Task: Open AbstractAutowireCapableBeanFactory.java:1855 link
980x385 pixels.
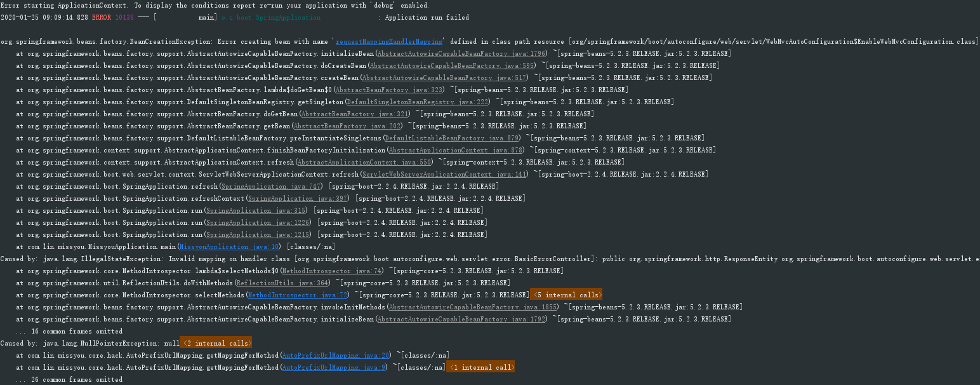Action: click(x=473, y=307)
